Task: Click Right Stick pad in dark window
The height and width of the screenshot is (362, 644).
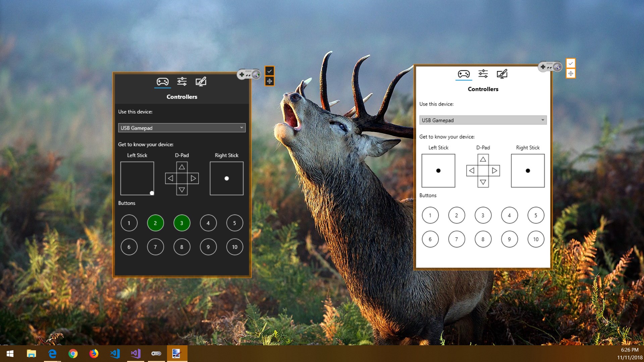Action: [x=226, y=178]
